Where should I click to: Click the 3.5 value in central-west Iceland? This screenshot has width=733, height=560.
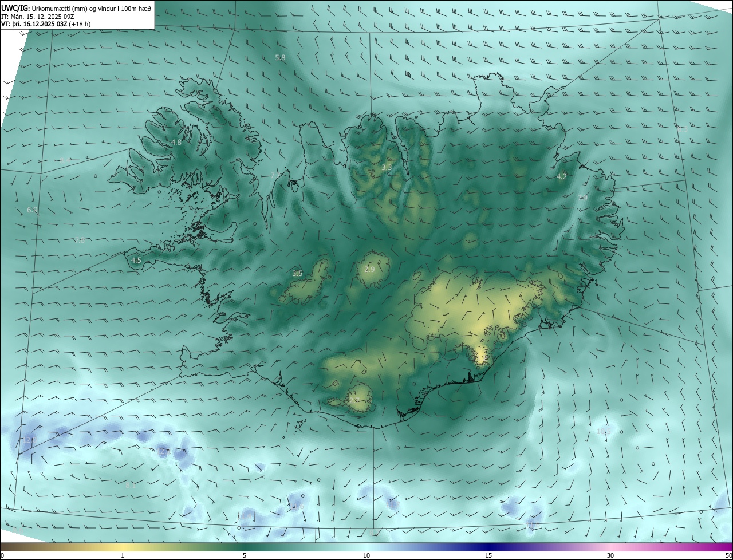[297, 274]
